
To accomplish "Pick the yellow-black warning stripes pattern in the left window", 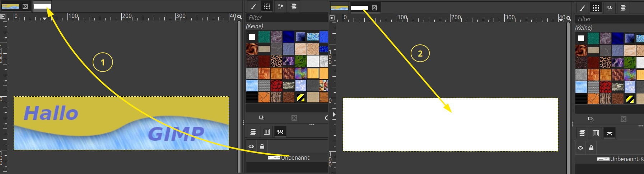I will (x=301, y=98).
